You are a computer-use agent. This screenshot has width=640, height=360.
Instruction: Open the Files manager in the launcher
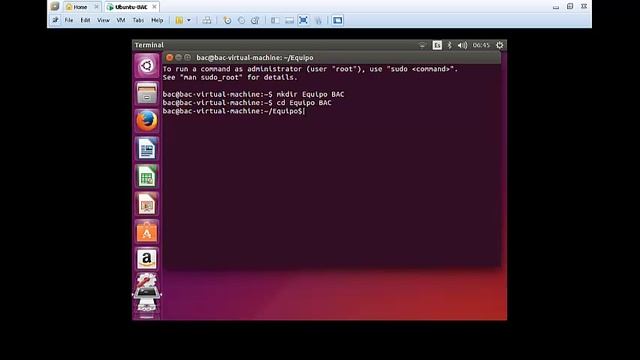147,93
